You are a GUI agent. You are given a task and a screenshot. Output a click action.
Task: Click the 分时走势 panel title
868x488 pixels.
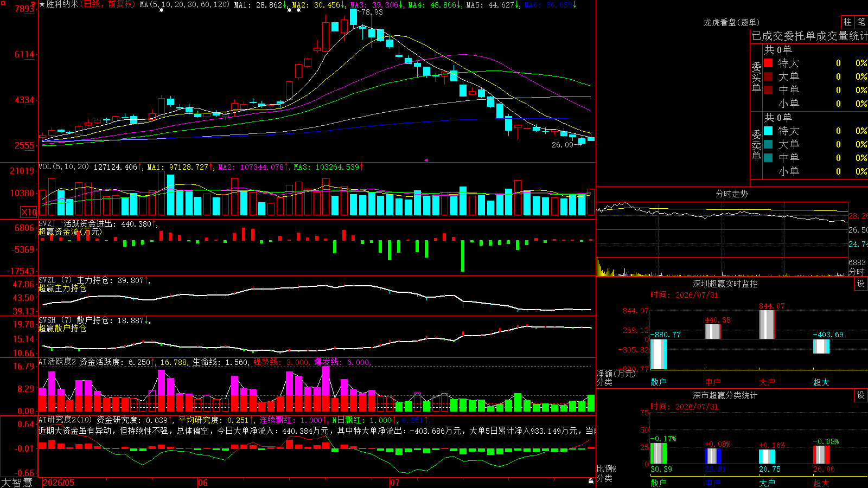(x=731, y=194)
